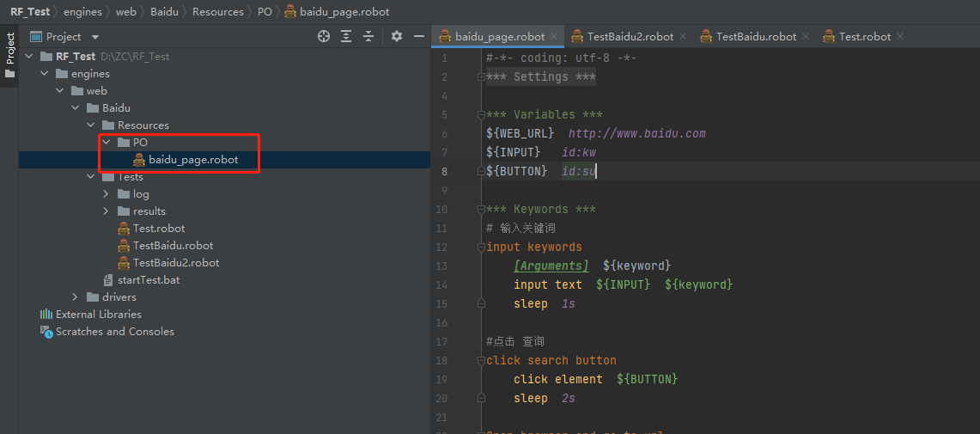Toggle the Project tool window side tab
The height and width of the screenshot is (434, 980).
pyautogui.click(x=10, y=49)
